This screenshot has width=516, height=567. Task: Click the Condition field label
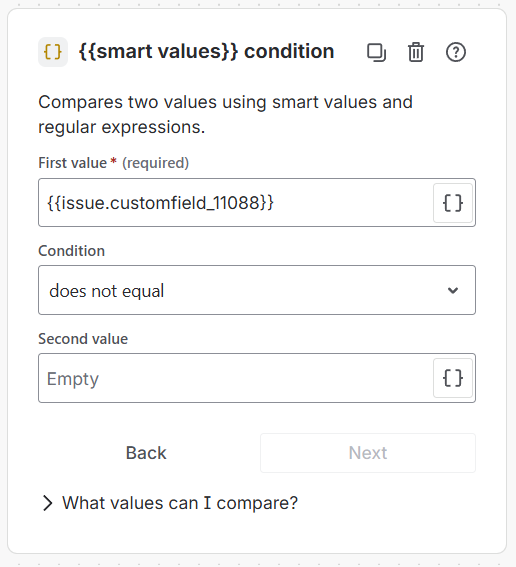[72, 251]
